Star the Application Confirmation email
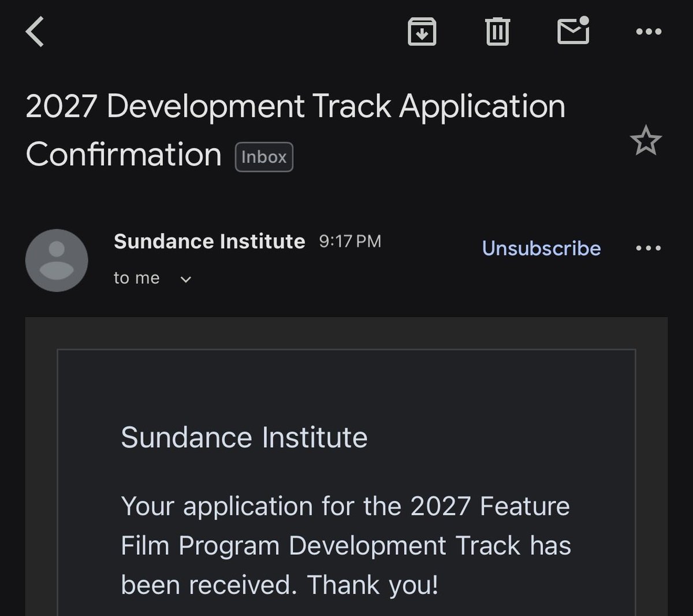This screenshot has height=616, width=693. pos(646,141)
